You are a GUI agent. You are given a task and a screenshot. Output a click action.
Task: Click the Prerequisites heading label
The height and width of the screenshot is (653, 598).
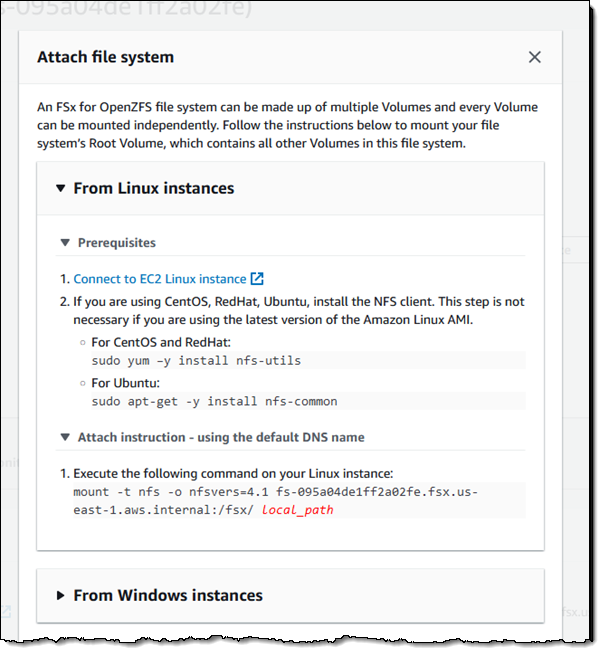point(117,242)
